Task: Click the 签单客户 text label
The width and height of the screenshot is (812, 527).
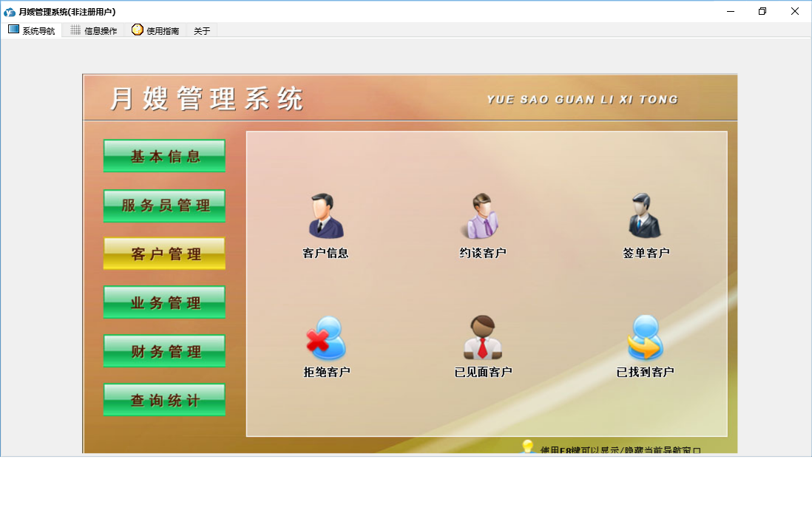Action: coord(646,253)
